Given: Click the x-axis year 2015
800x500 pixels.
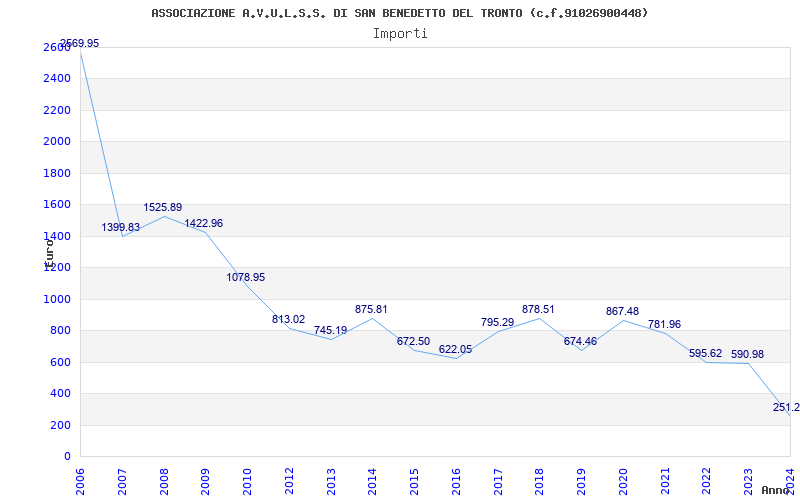Looking at the screenshot, I should (414, 481).
